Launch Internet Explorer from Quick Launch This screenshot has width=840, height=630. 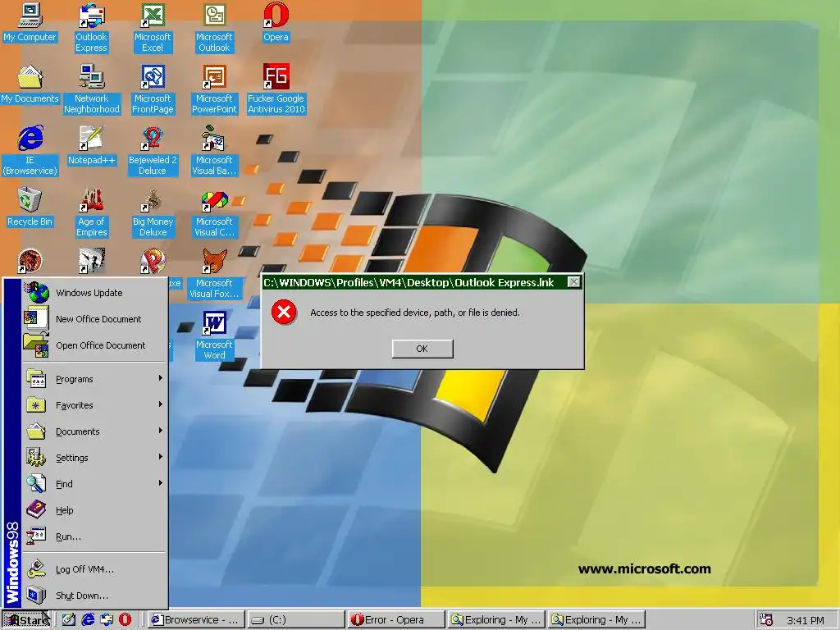click(x=88, y=620)
